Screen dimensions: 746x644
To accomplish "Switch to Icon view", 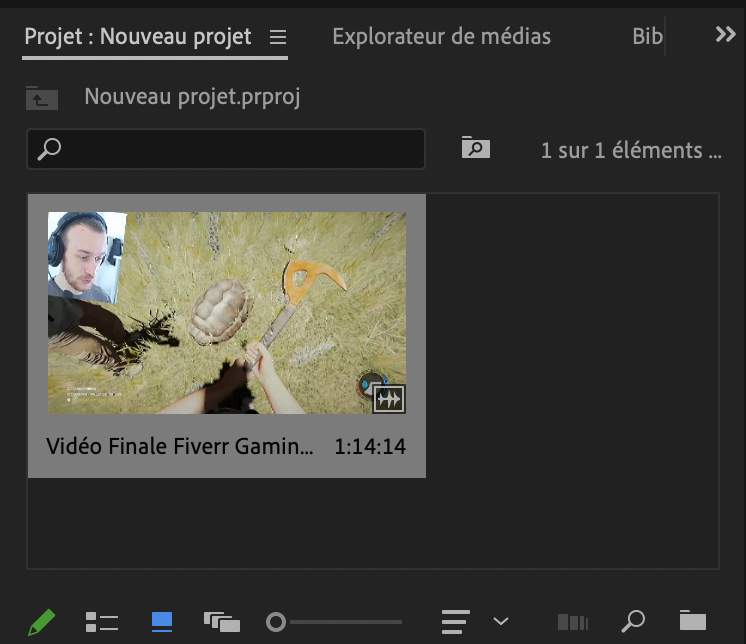I will point(162,622).
